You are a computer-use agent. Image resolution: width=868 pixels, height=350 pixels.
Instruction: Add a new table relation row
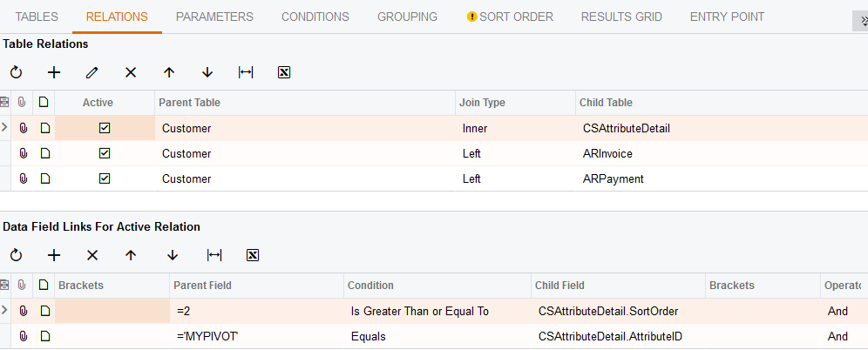[x=54, y=72]
